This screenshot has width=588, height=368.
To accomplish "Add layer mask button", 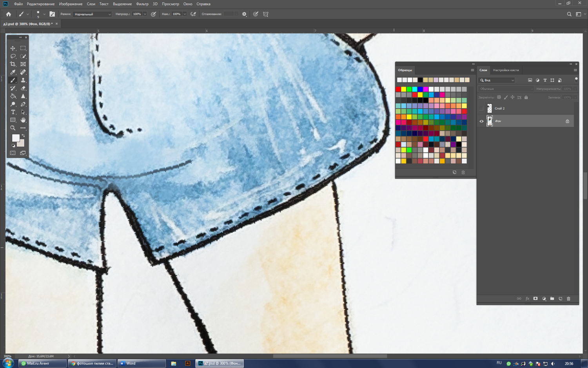I will coord(535,299).
